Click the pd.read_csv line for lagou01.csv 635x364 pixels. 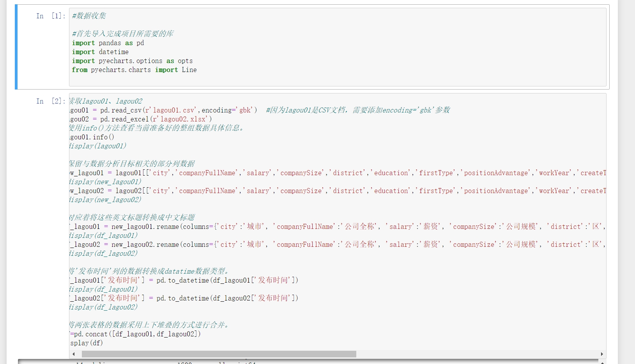[163, 110]
